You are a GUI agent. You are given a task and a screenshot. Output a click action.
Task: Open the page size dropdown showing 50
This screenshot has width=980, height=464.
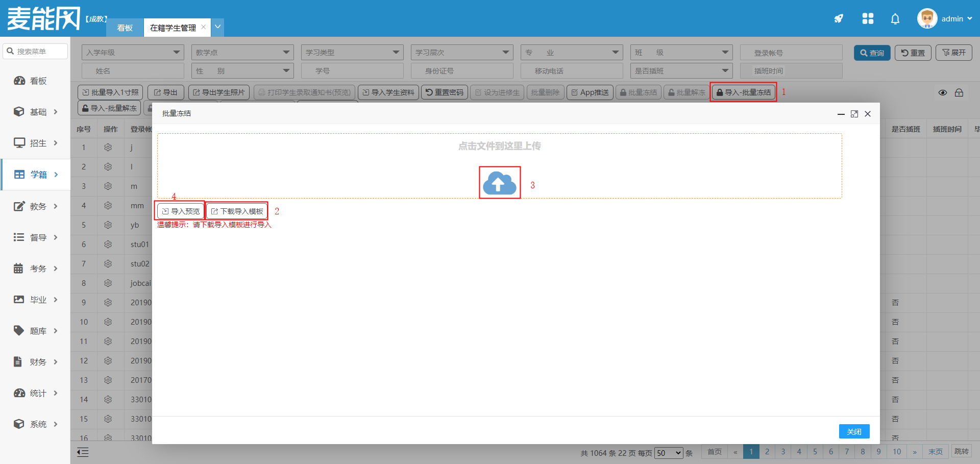[x=669, y=453]
